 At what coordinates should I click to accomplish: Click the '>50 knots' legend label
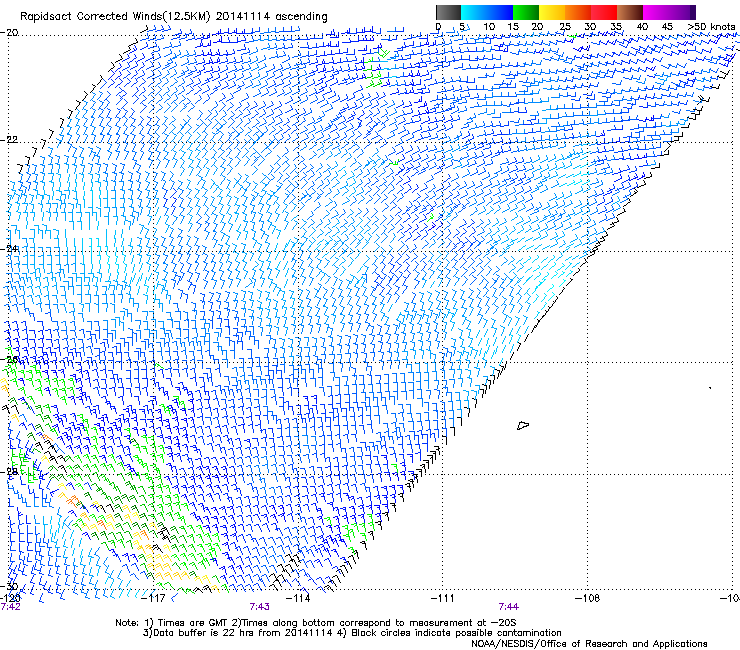[x=711, y=27]
